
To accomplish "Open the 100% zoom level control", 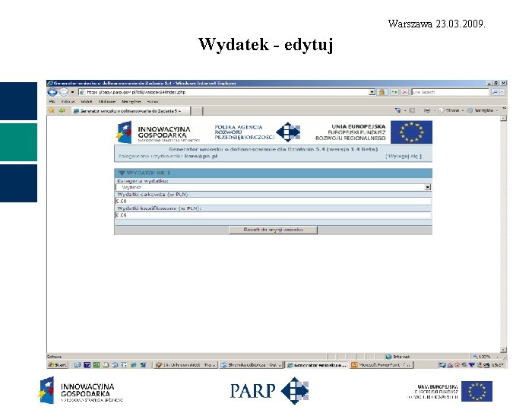I will [x=485, y=357].
